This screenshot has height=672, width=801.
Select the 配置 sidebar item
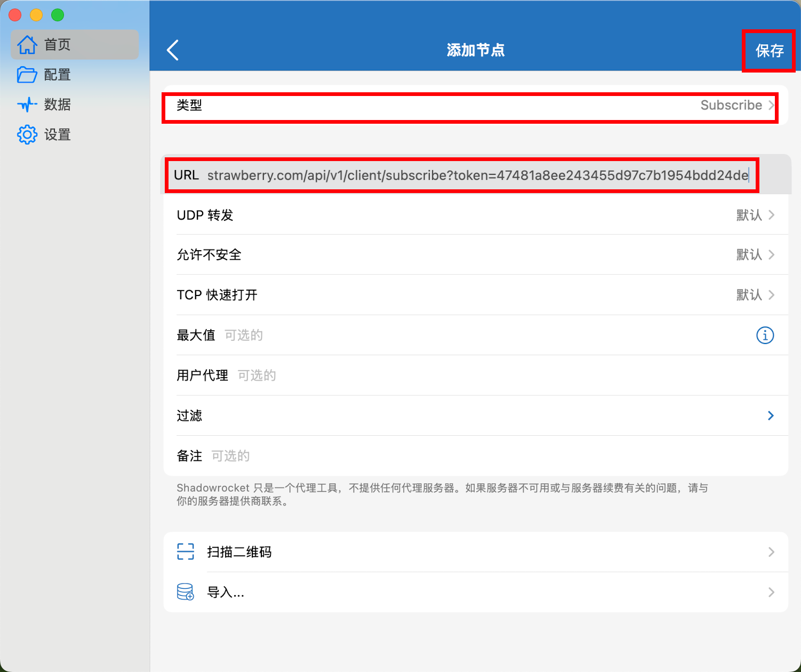(75, 75)
